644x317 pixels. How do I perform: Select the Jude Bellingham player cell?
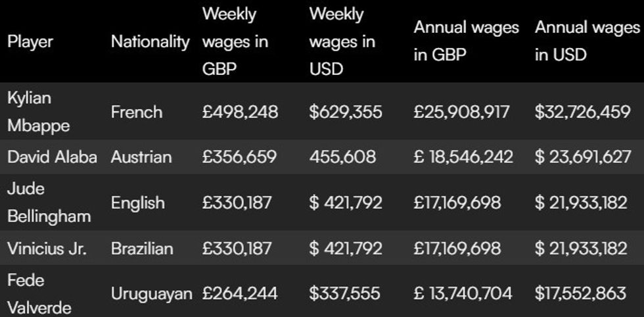click(x=49, y=203)
